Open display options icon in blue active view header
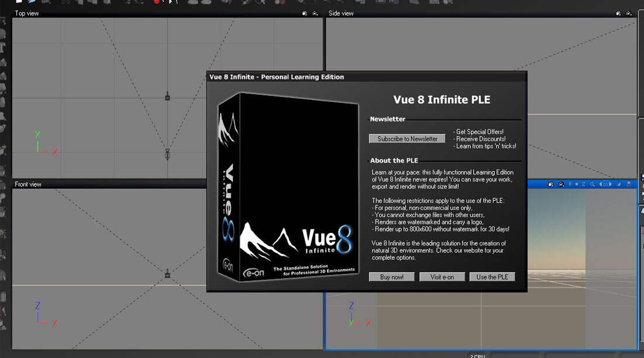 pyautogui.click(x=551, y=184)
